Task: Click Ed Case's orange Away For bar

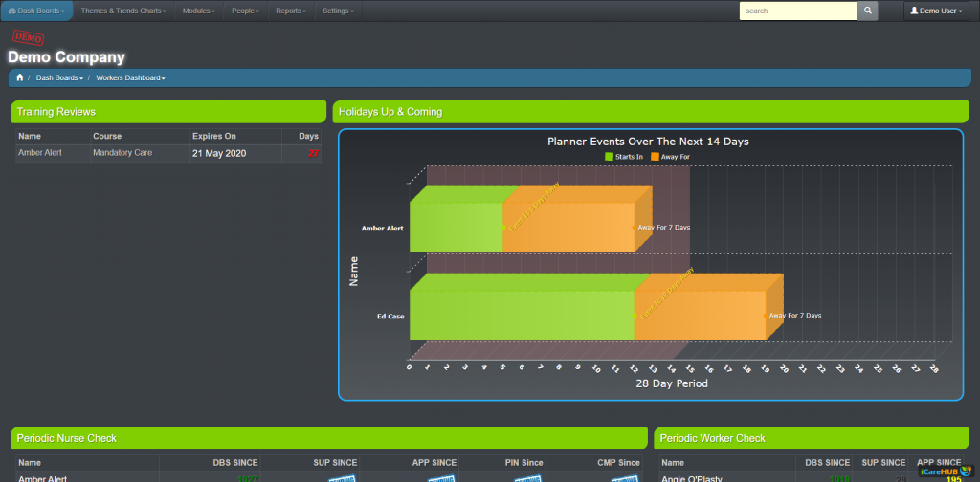Action: click(700, 316)
